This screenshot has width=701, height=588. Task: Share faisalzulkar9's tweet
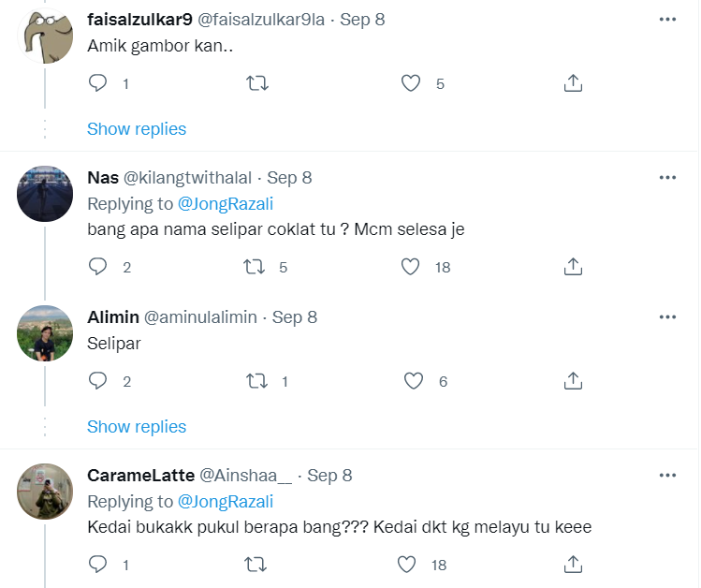click(574, 83)
